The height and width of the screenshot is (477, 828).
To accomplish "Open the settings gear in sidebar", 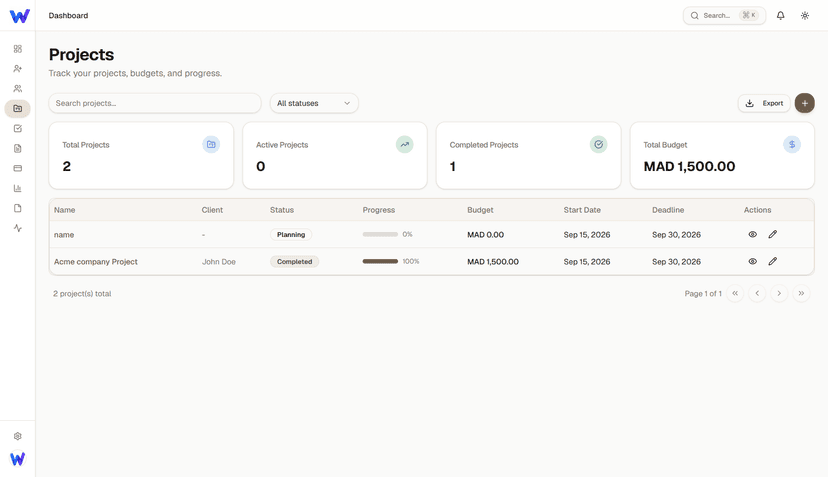I will click(x=17, y=436).
